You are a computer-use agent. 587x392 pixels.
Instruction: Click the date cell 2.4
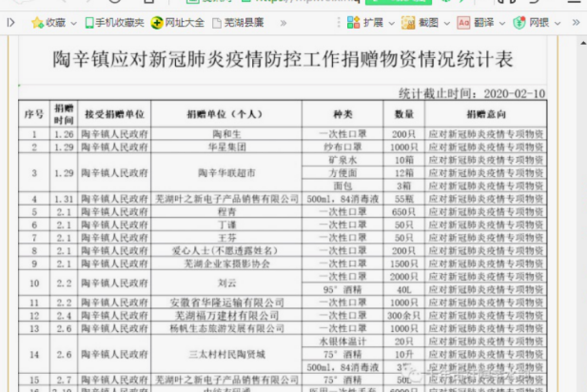point(64,316)
